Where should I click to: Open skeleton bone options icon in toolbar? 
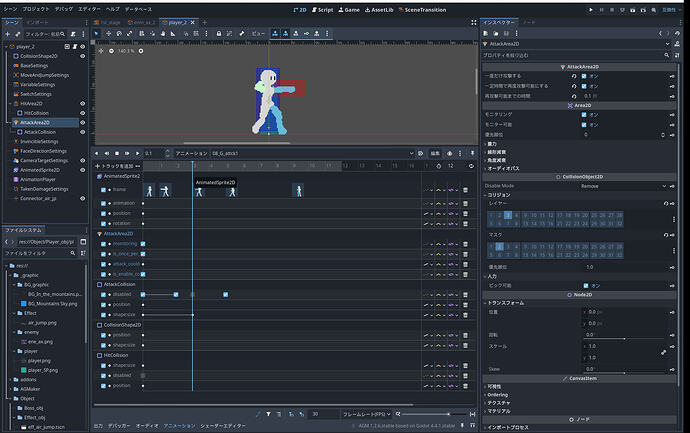pos(242,33)
